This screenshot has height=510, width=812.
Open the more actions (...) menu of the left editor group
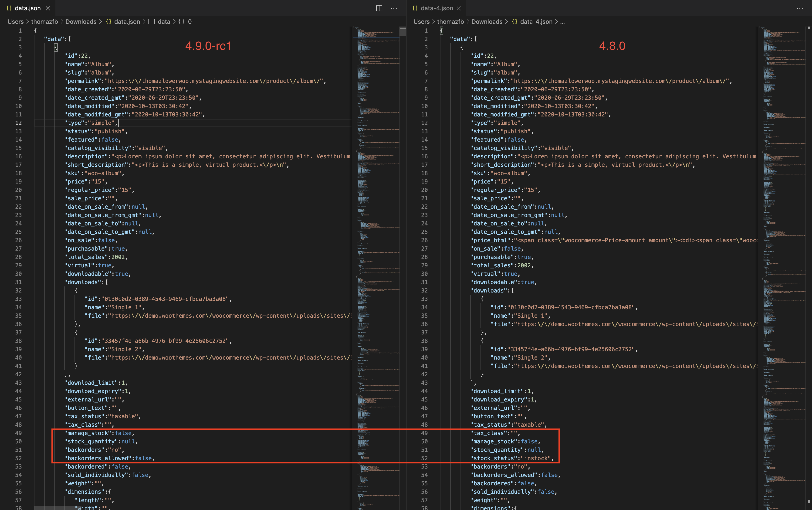(x=393, y=8)
